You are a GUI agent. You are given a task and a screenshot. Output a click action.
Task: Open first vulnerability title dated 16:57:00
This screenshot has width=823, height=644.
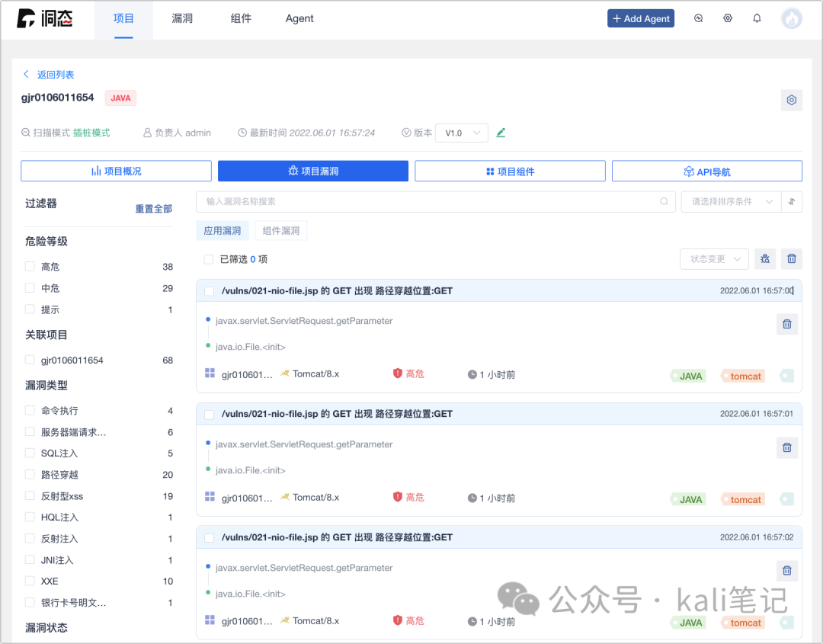(x=337, y=291)
